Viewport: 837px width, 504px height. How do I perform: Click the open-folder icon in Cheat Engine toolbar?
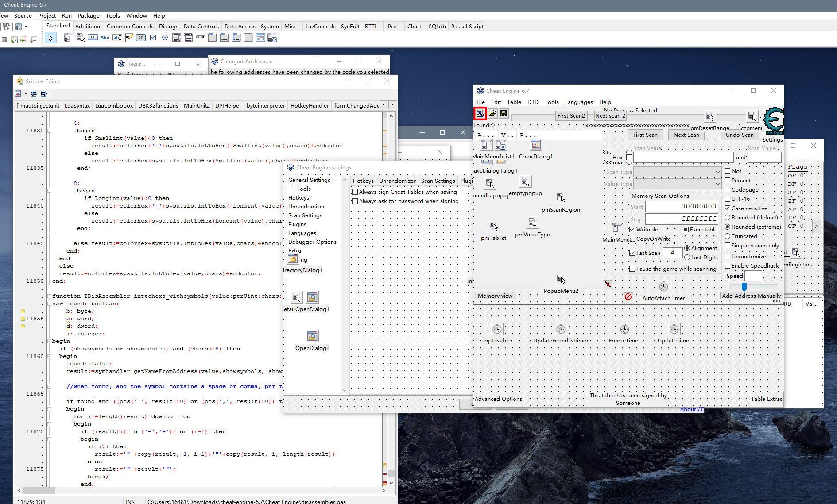pyautogui.click(x=492, y=114)
